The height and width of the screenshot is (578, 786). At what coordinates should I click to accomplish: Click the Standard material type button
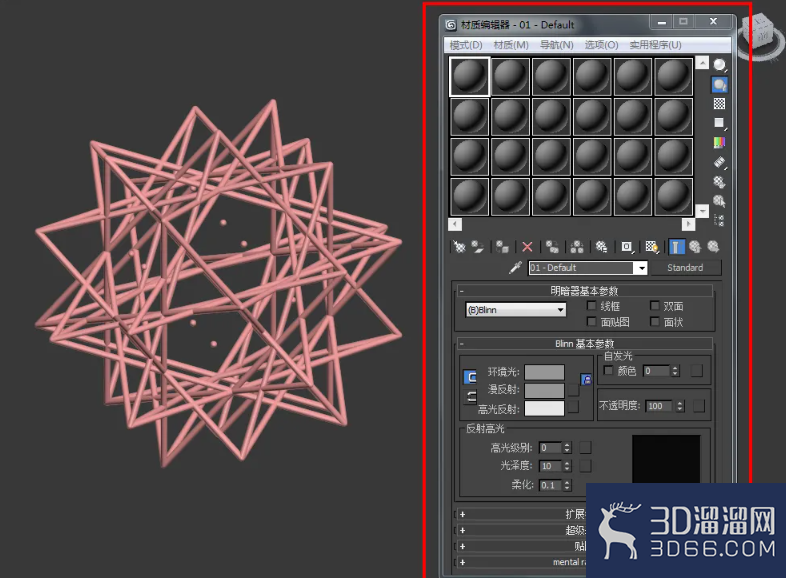coord(685,268)
